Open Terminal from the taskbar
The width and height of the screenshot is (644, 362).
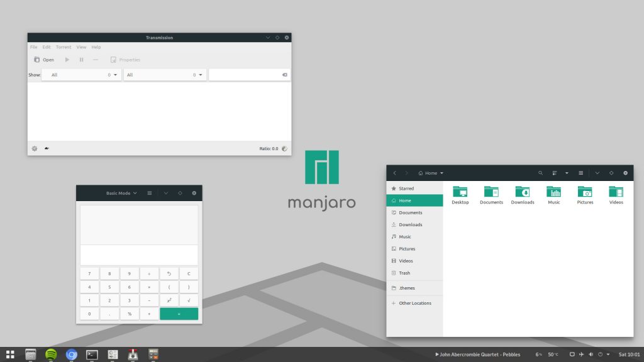click(x=92, y=354)
